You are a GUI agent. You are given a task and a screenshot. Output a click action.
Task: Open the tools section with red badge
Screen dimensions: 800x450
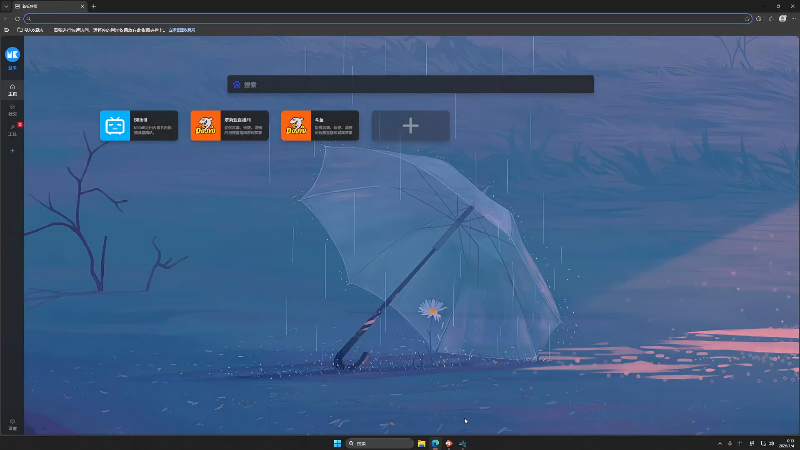pyautogui.click(x=12, y=130)
